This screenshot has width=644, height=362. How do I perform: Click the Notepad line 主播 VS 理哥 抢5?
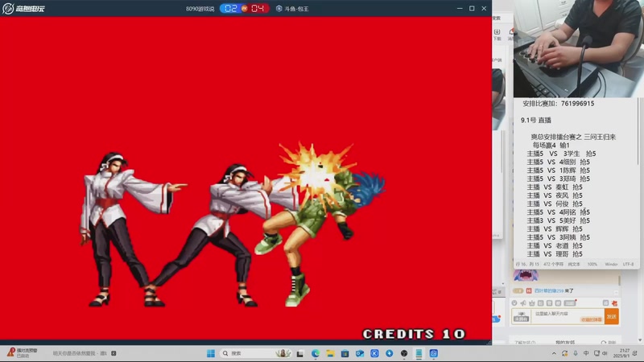point(555,254)
